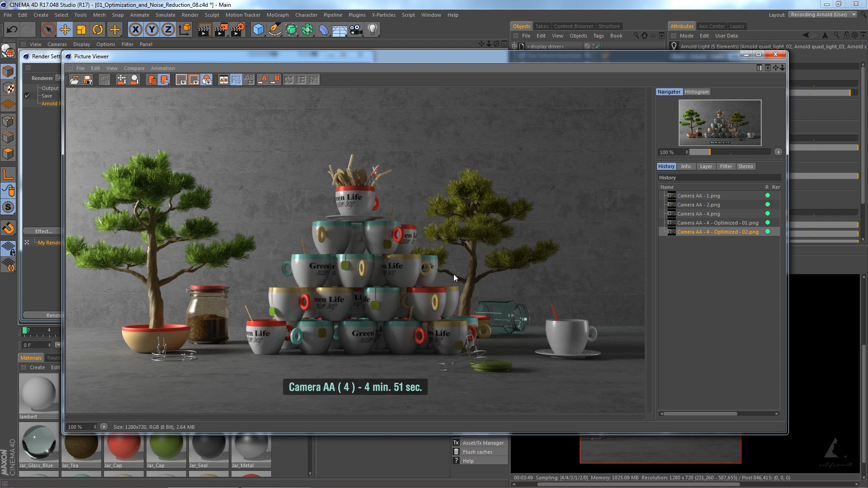
Task: Open the MoGraph menu
Action: [x=277, y=15]
